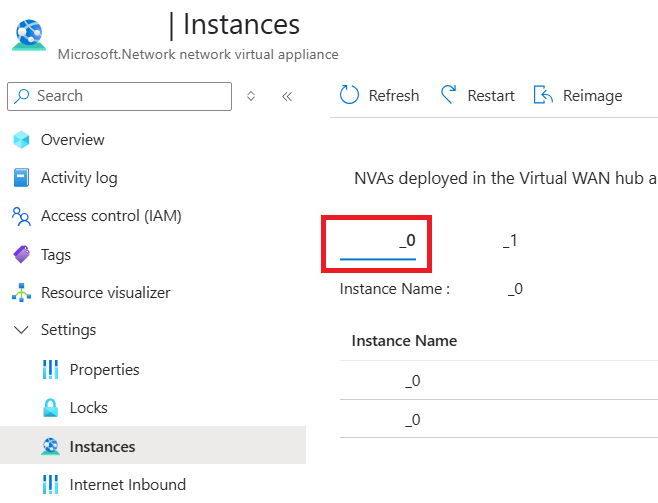Click the Overview cube icon
This screenshot has height=503, width=658.
tap(21, 140)
